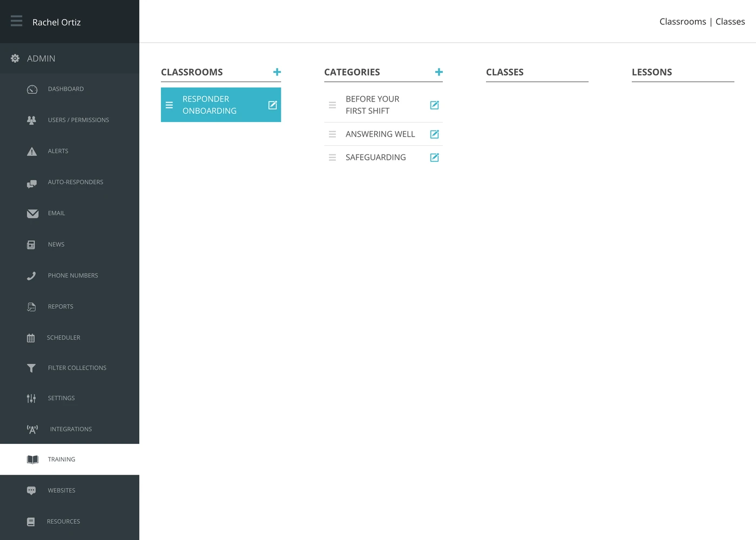Edit the Responder Onboarding classroom

[273, 105]
